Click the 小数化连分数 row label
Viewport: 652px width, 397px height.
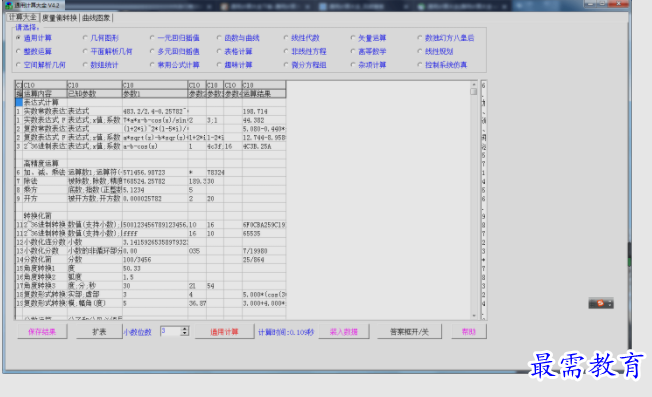(x=45, y=242)
